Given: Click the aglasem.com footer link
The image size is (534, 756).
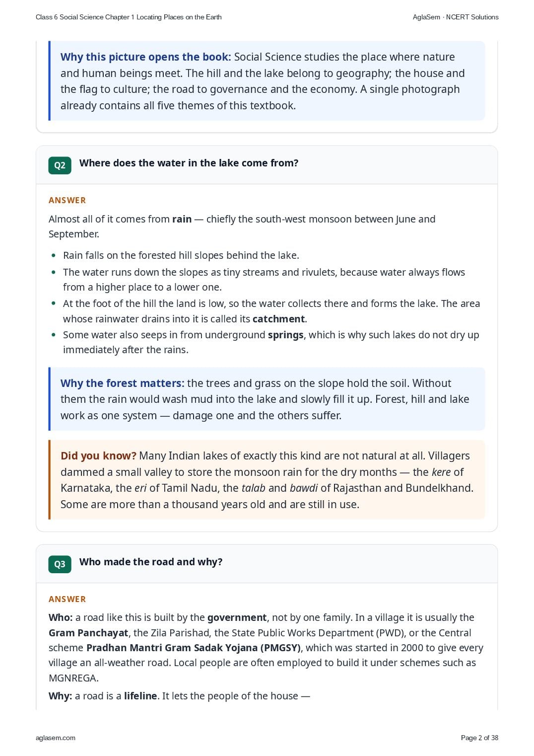Looking at the screenshot, I should 56,738.
